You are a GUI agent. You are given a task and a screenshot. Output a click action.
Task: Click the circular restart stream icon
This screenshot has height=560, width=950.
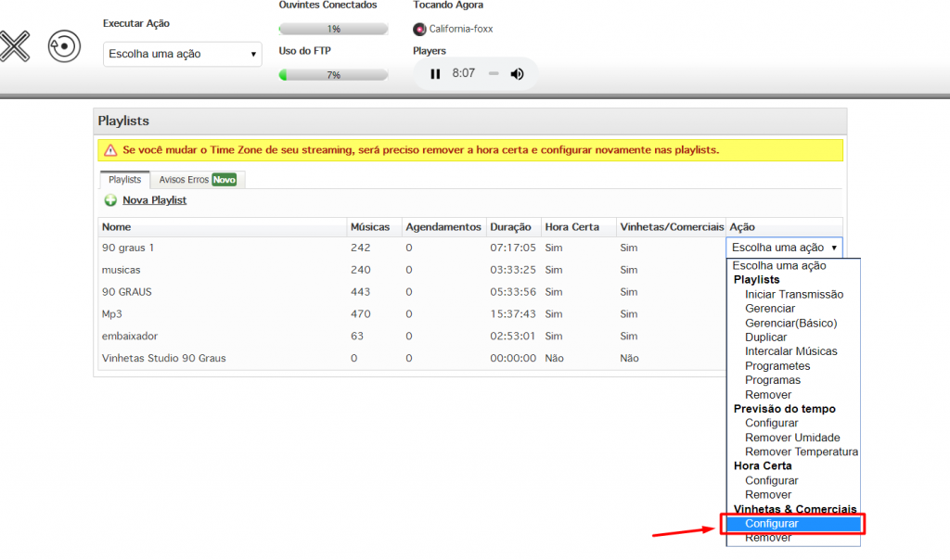click(64, 46)
